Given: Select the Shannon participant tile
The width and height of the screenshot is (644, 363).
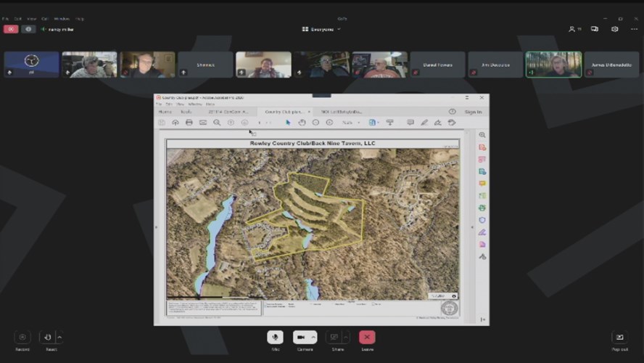Looking at the screenshot, I should tap(205, 65).
